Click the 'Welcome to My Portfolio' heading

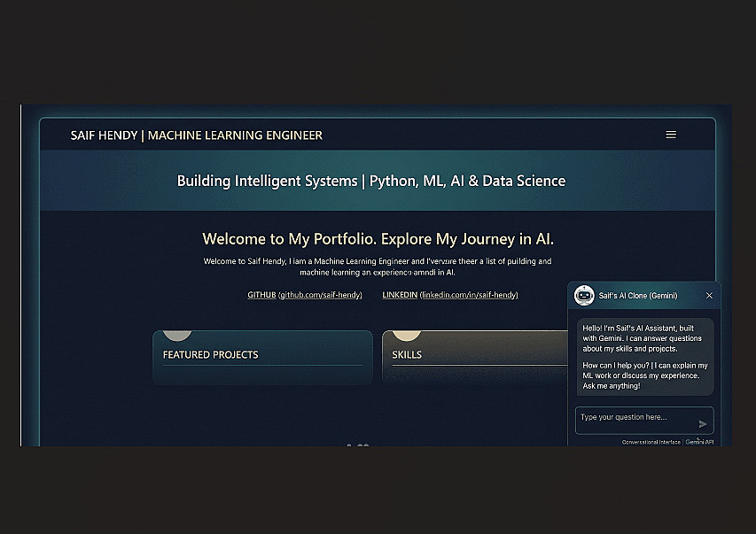coord(378,238)
